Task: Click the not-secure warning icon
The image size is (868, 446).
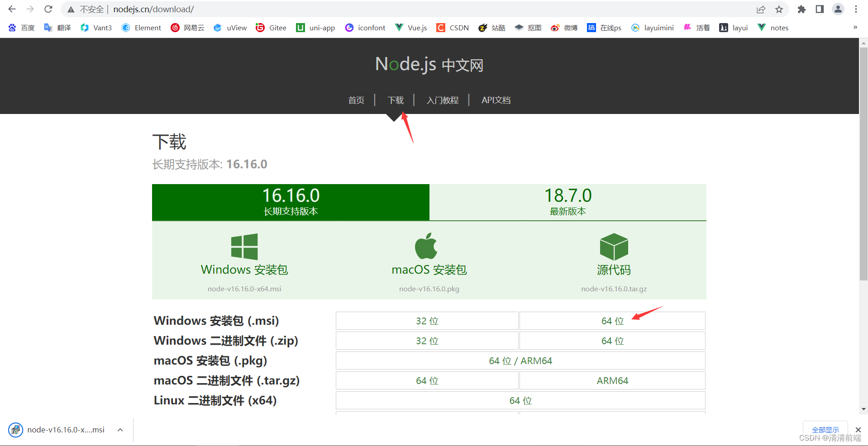Action: click(71, 9)
